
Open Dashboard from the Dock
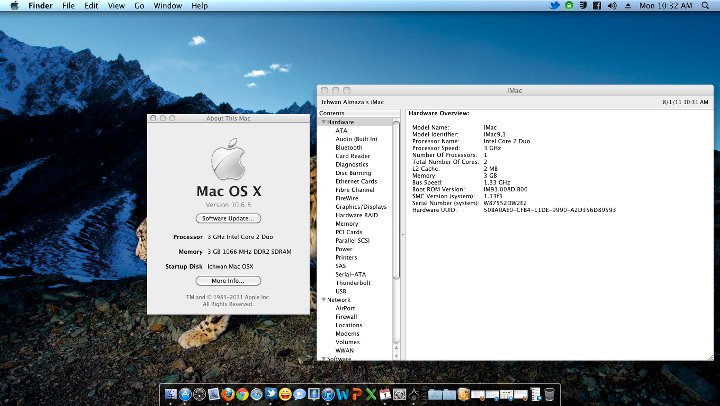pos(199,394)
